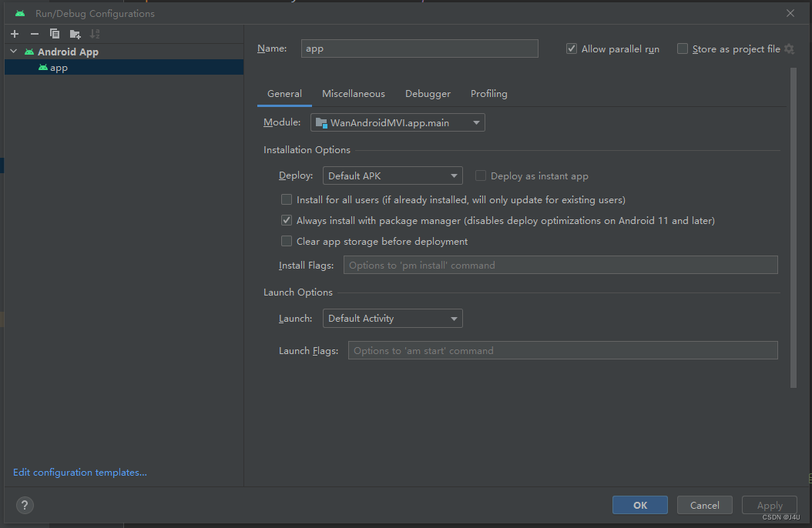Apply the configuration changes
Screen dimensions: 812x528
(769, 504)
